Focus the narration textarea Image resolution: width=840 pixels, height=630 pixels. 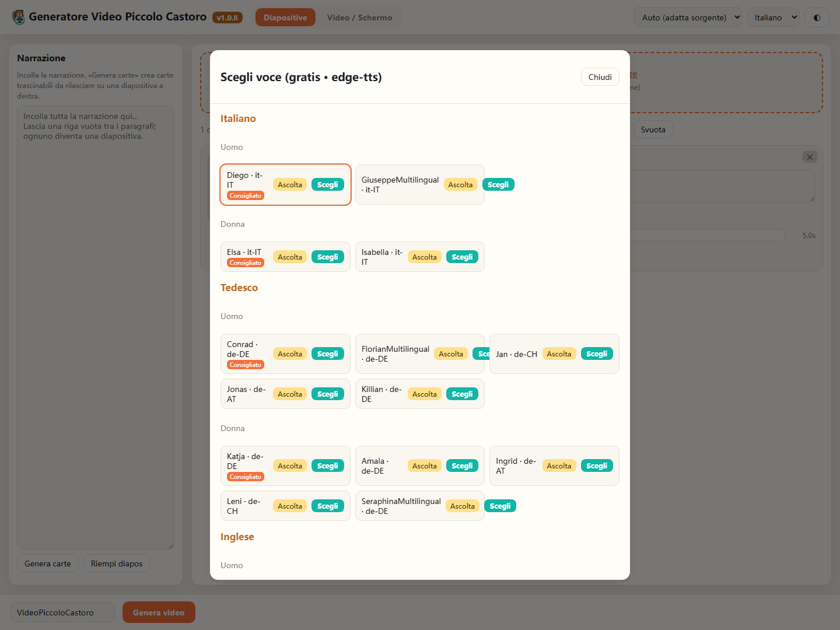click(96, 327)
